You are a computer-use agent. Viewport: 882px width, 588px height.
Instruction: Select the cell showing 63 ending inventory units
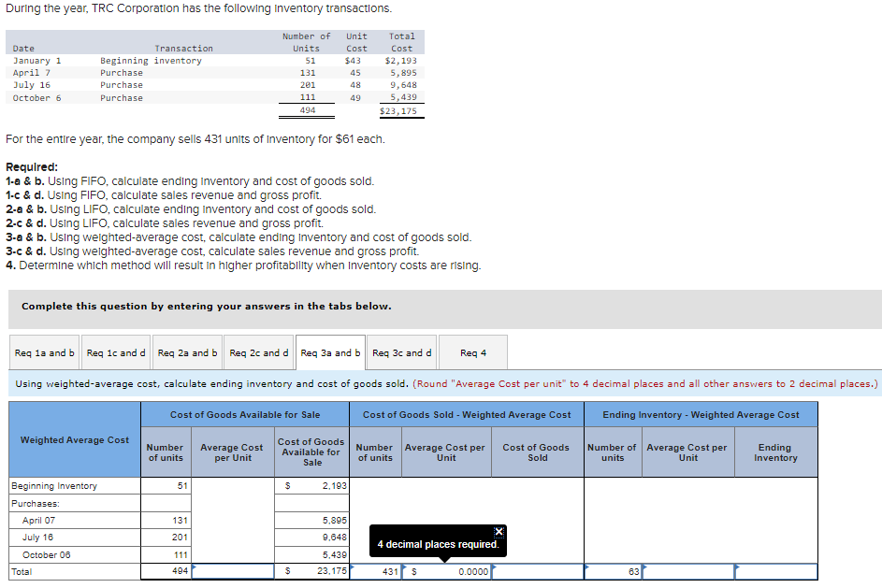[x=613, y=570]
